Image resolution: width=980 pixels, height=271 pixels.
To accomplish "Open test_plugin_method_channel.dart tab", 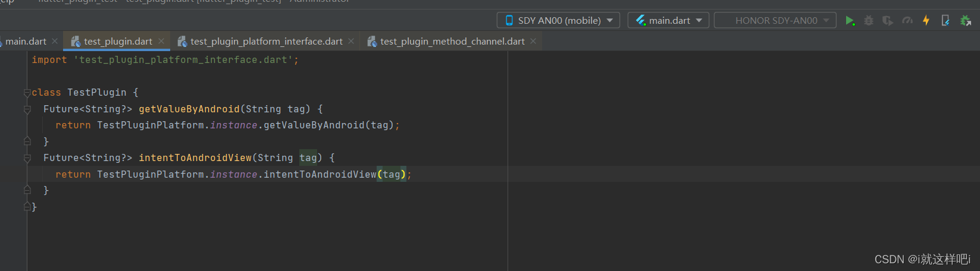I will pyautogui.click(x=452, y=41).
